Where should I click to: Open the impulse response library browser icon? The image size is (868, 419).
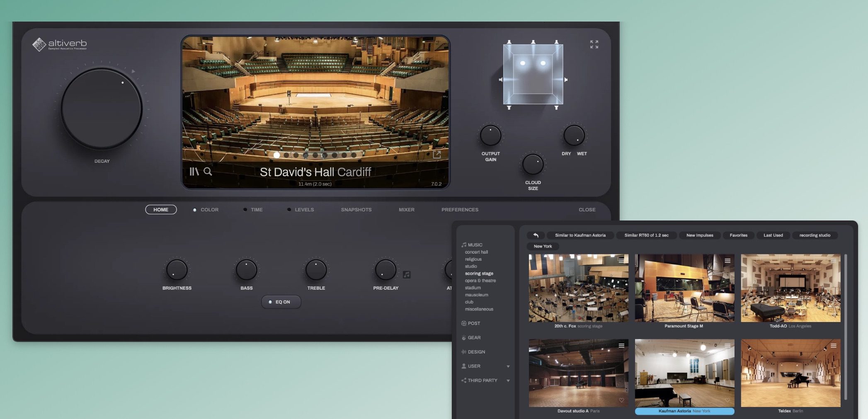tap(194, 171)
